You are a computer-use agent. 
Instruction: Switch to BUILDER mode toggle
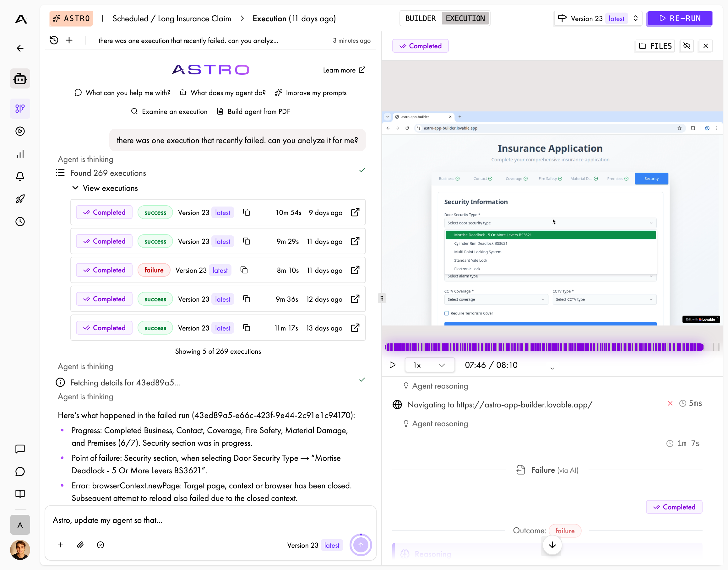[420, 18]
